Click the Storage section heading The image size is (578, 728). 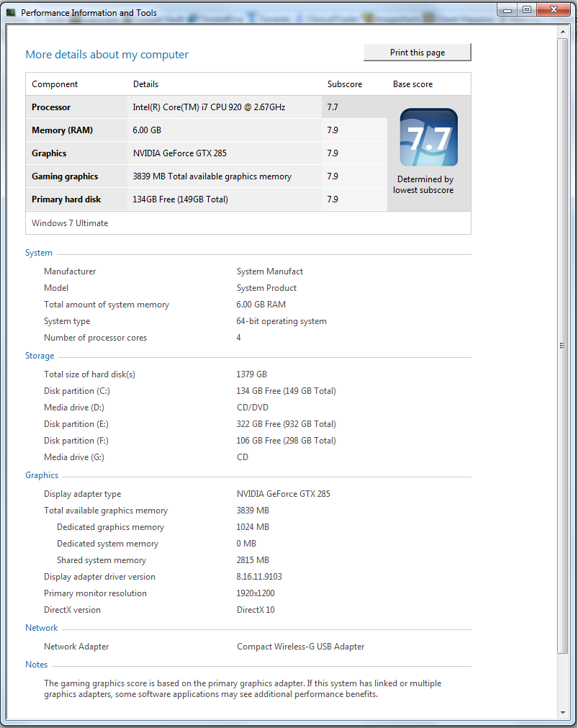(x=40, y=356)
